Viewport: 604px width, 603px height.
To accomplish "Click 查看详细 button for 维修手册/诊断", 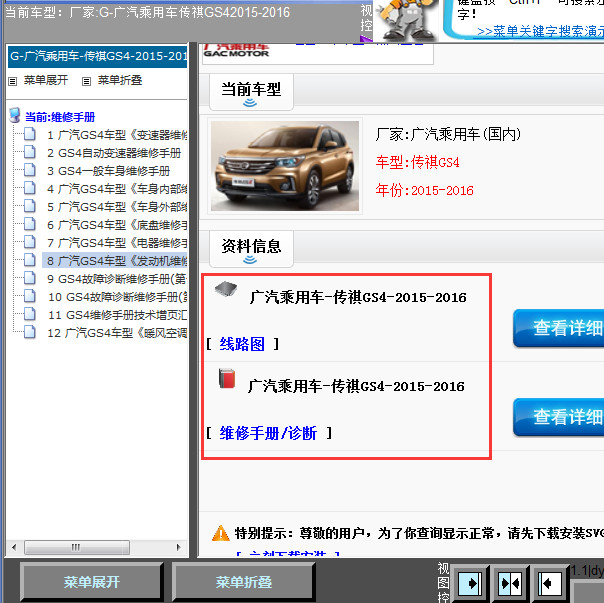I will pos(559,417).
